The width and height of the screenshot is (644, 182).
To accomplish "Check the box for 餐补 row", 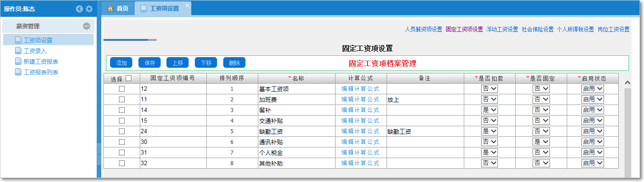I will click(x=122, y=110).
